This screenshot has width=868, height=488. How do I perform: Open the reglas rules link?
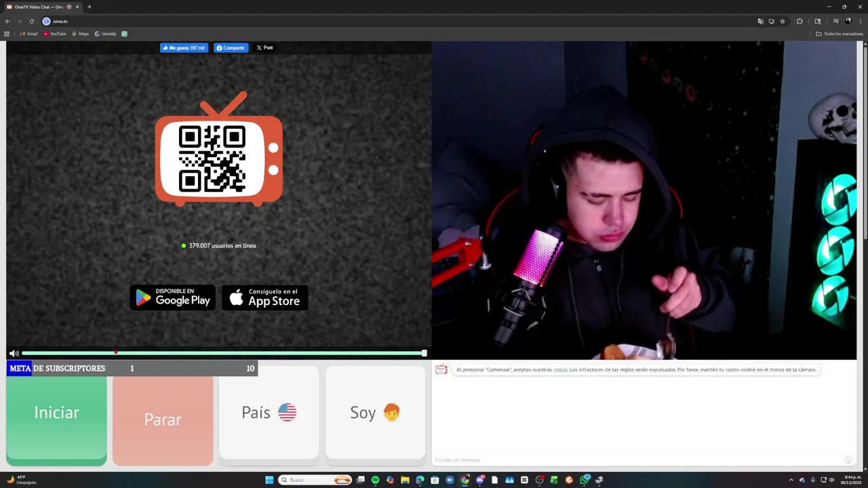(x=560, y=369)
